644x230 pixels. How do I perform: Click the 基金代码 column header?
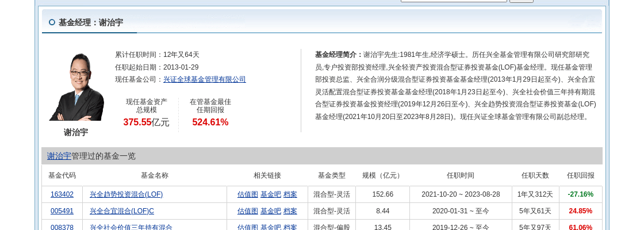(62, 175)
